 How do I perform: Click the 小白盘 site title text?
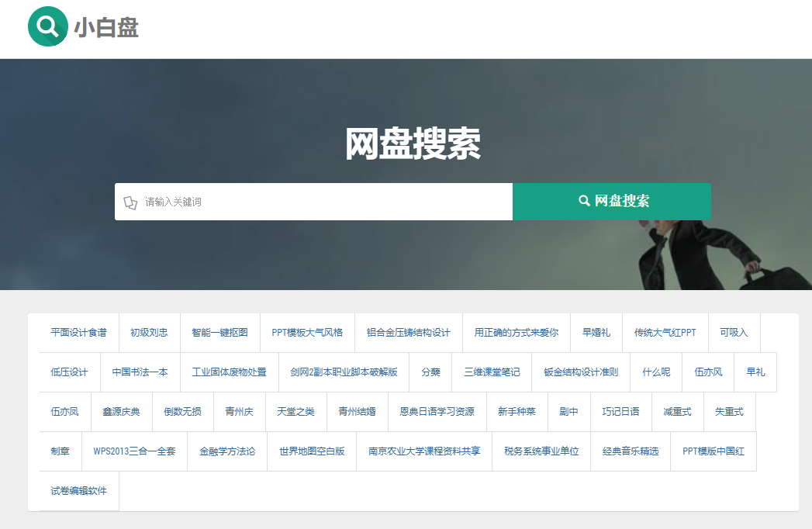click(x=106, y=28)
